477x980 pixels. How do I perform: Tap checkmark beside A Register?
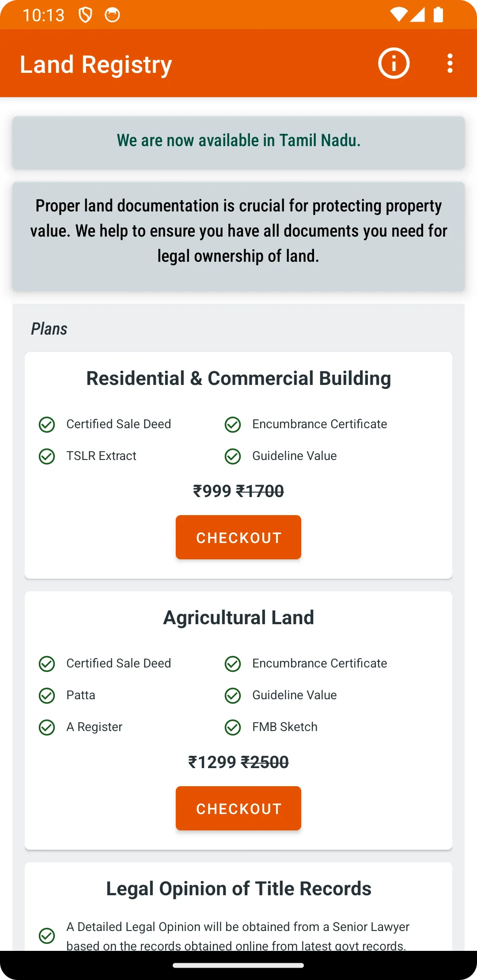point(47,727)
